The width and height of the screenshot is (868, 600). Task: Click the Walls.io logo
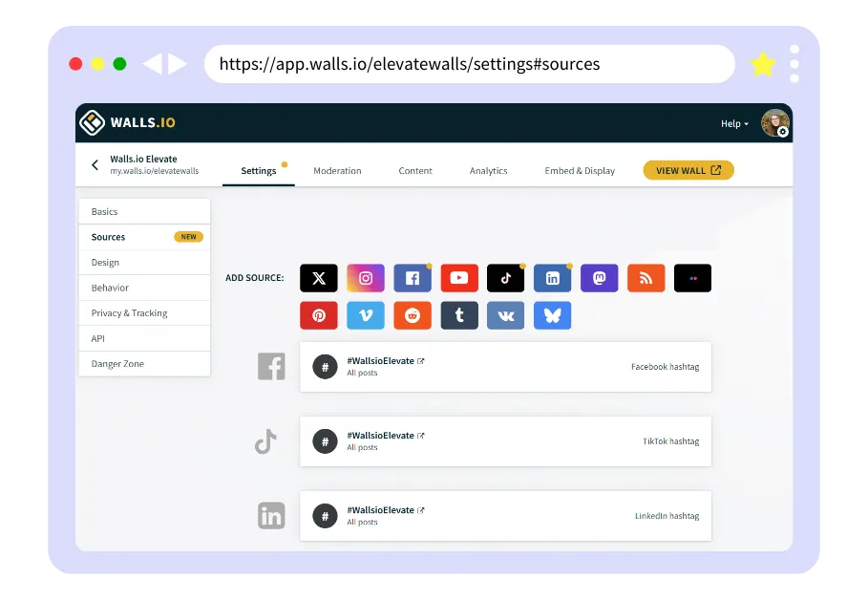click(127, 122)
